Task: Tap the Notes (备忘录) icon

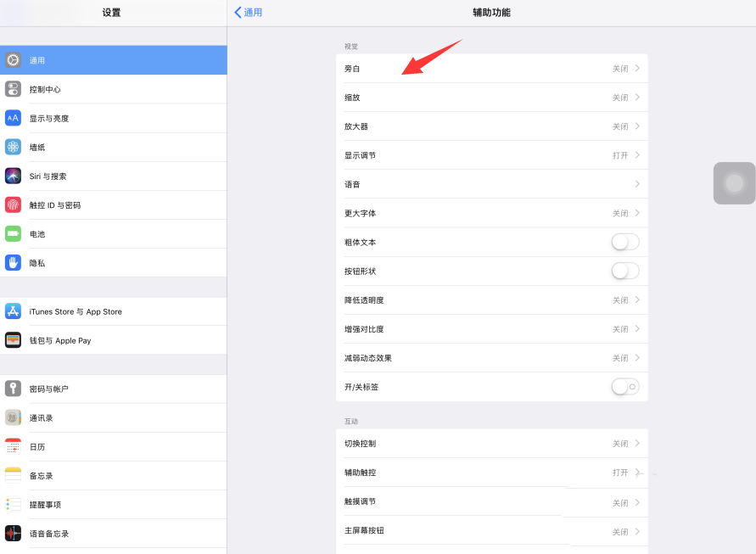Action: (x=13, y=475)
